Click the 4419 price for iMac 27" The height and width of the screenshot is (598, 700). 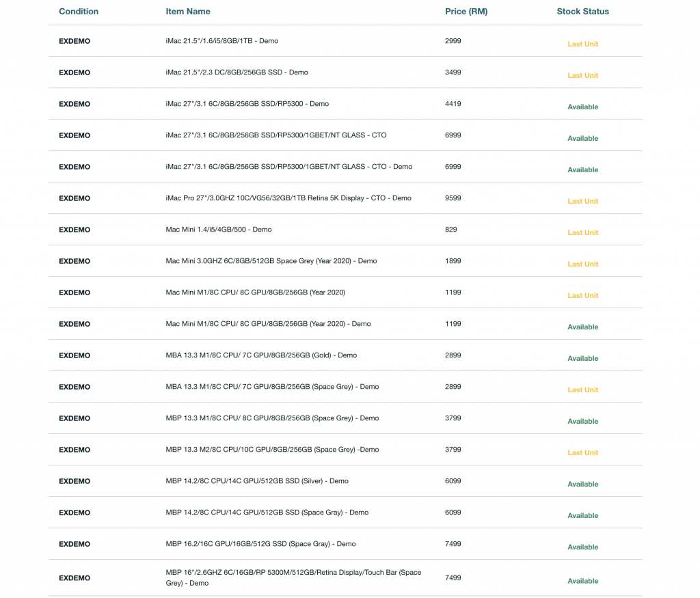(x=453, y=104)
